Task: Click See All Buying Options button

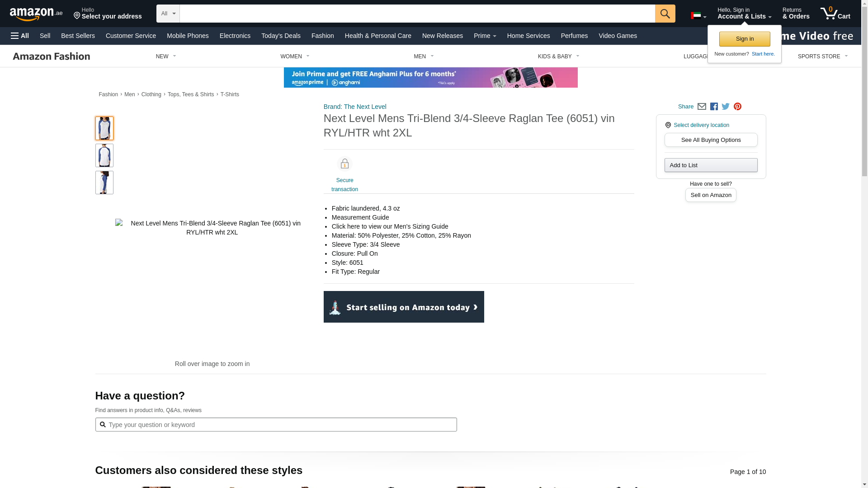Action: point(711,140)
